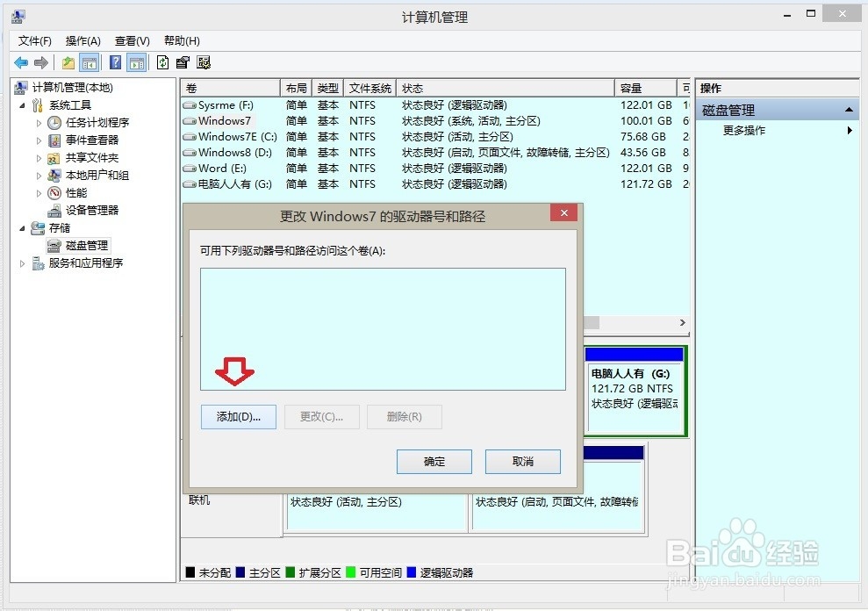
Task: Select the System Tools (系统工具) node
Action: coord(69,105)
